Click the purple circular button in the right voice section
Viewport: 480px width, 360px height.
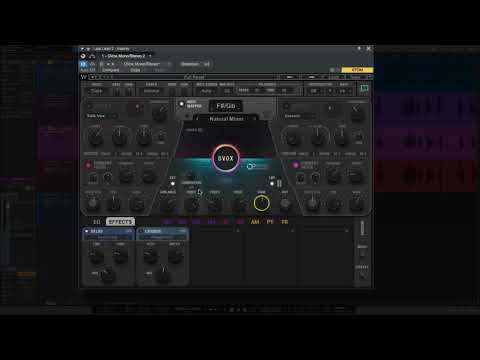click(295, 165)
